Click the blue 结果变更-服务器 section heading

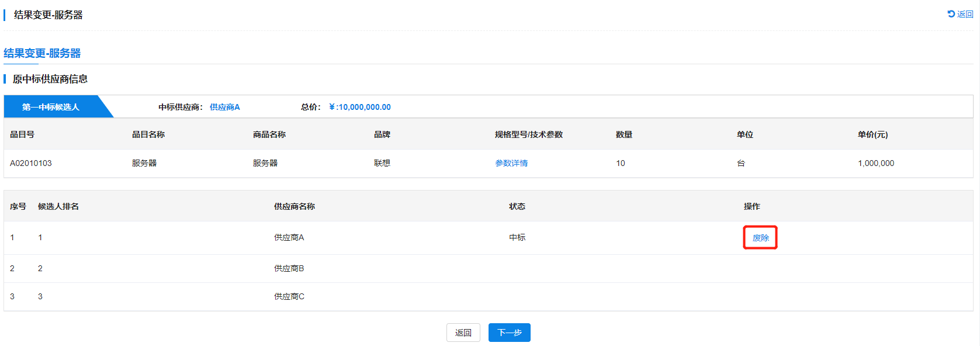point(42,53)
